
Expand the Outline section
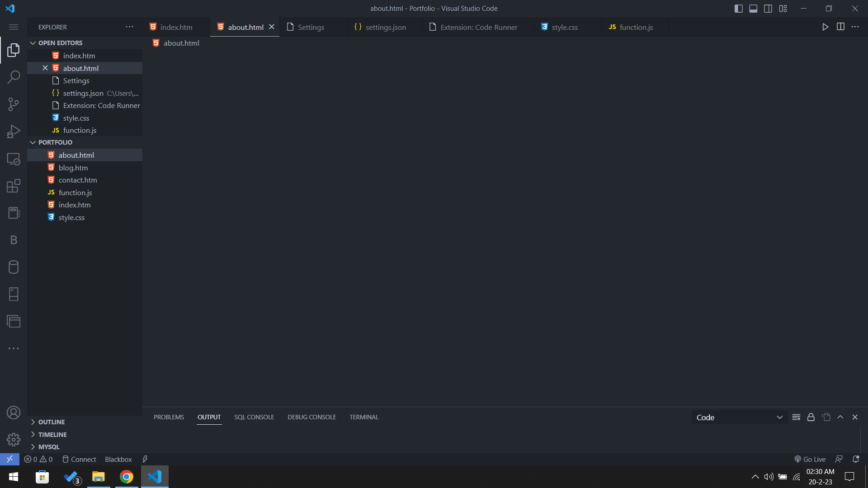51,422
